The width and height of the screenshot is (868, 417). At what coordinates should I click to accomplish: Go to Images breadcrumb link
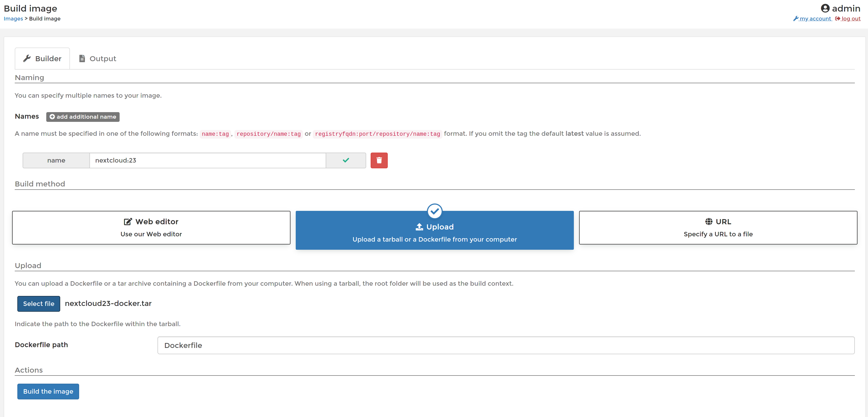coord(13,18)
